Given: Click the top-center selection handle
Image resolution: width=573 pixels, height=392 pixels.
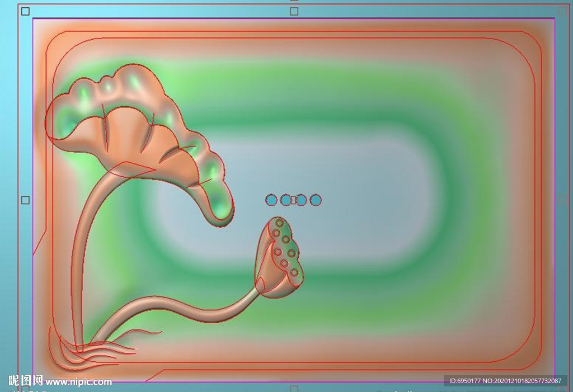Looking at the screenshot, I should pyautogui.click(x=294, y=11).
